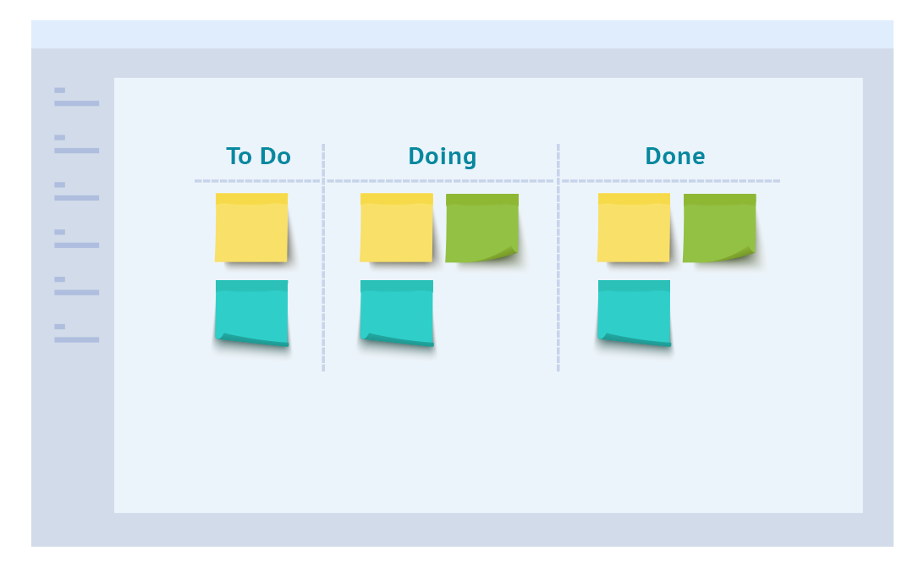Click the sixth (last) left sidebar item
Viewport: 924px width, 567px height.
click(76, 334)
